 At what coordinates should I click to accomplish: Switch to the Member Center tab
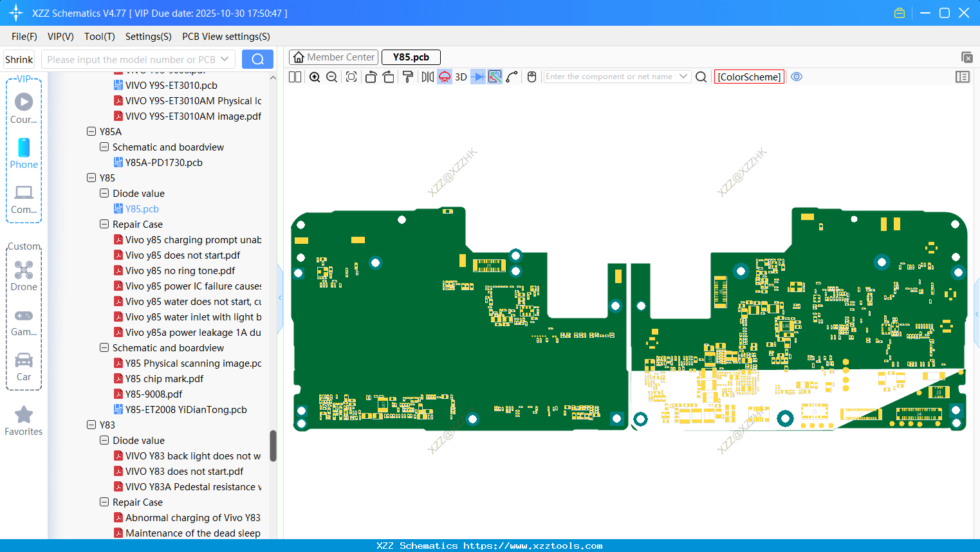point(334,57)
